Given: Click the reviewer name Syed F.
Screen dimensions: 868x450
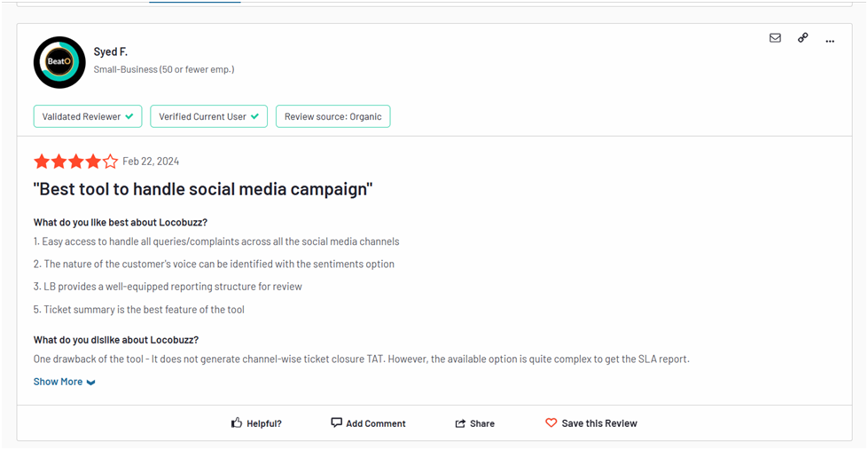Looking at the screenshot, I should point(110,51).
